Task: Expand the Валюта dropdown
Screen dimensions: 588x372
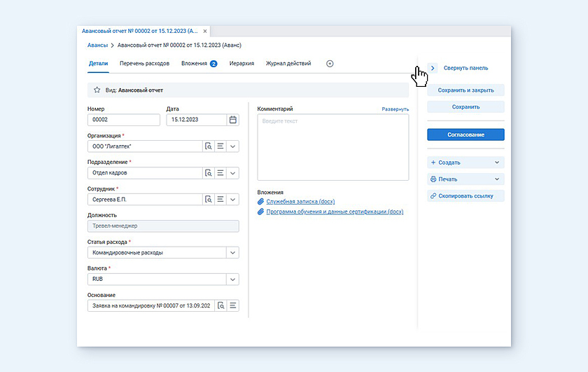Action: [x=232, y=280]
